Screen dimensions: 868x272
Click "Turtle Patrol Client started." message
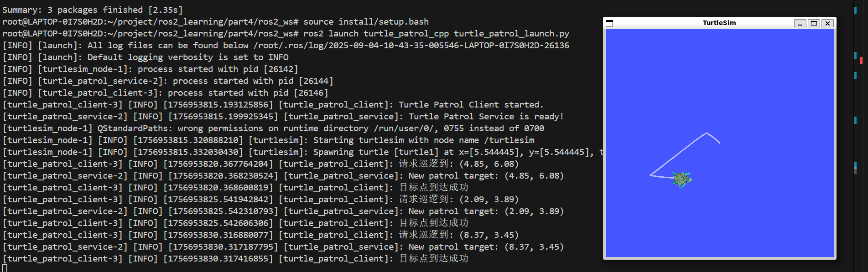[471, 105]
